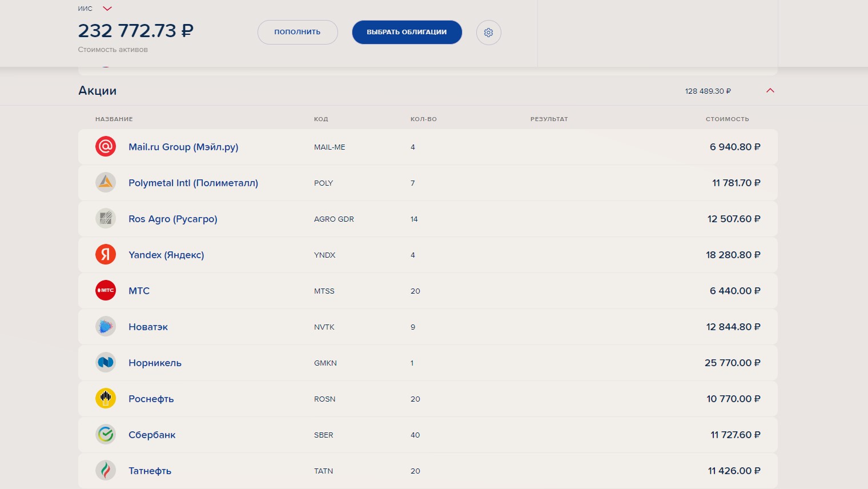Click the Mail.ru Group logo icon

[106, 147]
